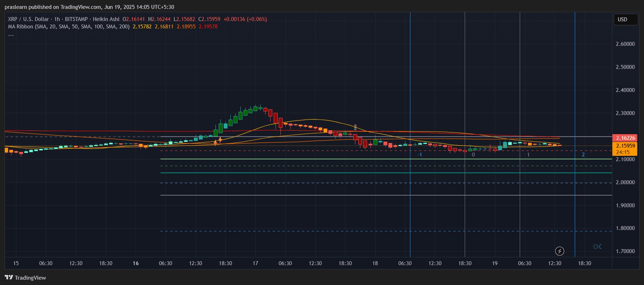Click 2.60000 on the price axis
Image resolution: width=644 pixels, height=285 pixels.
pyautogui.click(x=625, y=44)
